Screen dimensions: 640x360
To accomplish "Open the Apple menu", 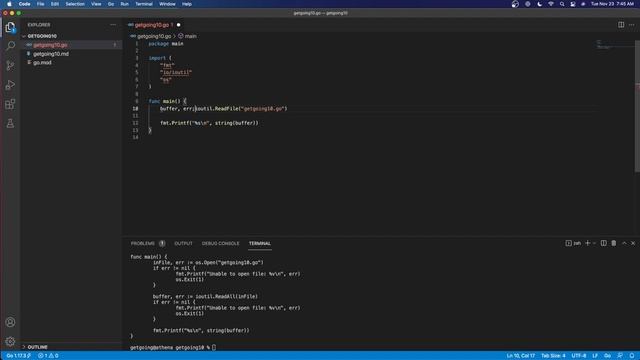I will pos(9,4).
